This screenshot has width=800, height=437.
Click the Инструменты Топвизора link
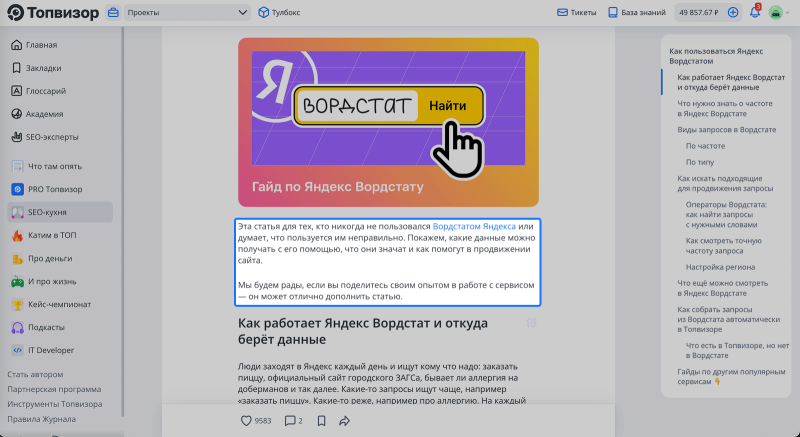[55, 404]
